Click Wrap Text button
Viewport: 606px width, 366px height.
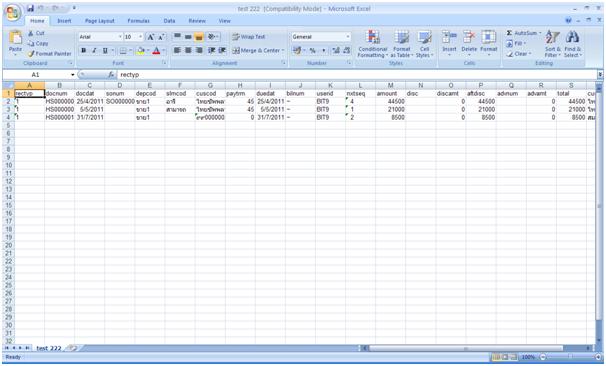249,37
